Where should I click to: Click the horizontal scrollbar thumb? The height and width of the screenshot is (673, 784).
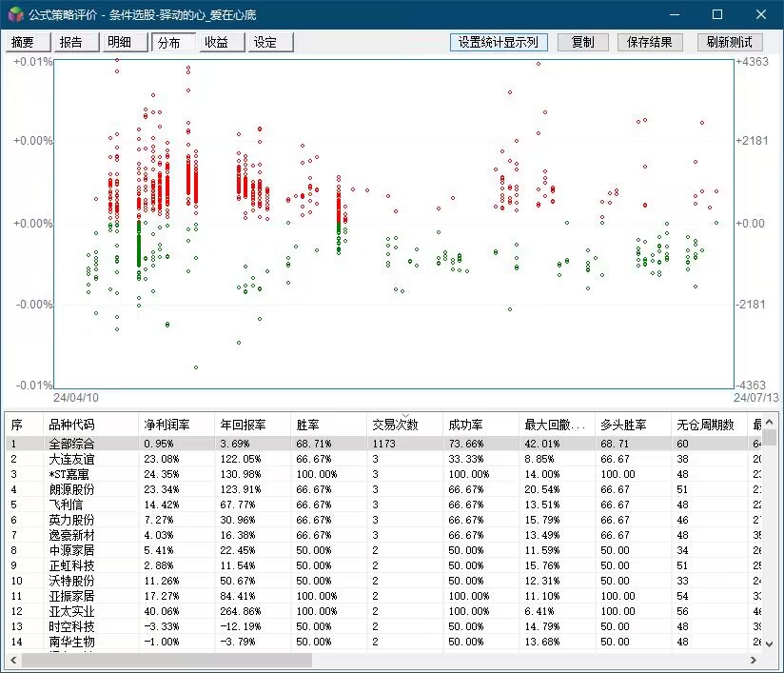coord(167,661)
